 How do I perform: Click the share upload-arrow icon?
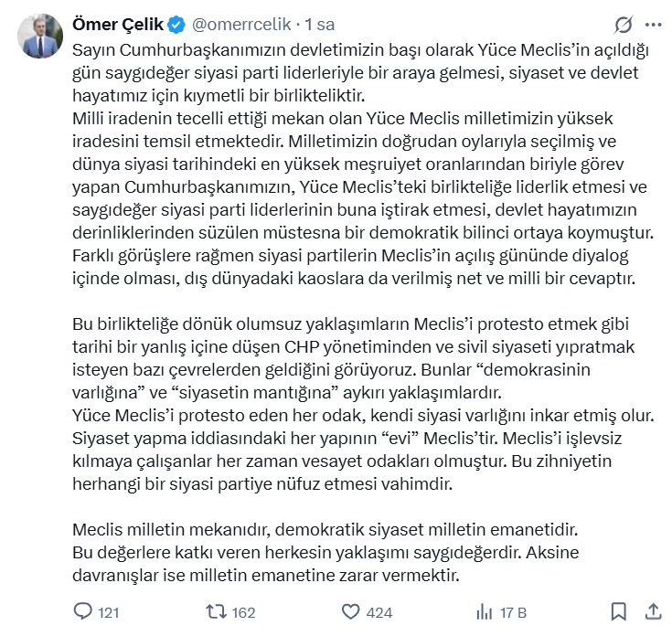pyautogui.click(x=653, y=610)
